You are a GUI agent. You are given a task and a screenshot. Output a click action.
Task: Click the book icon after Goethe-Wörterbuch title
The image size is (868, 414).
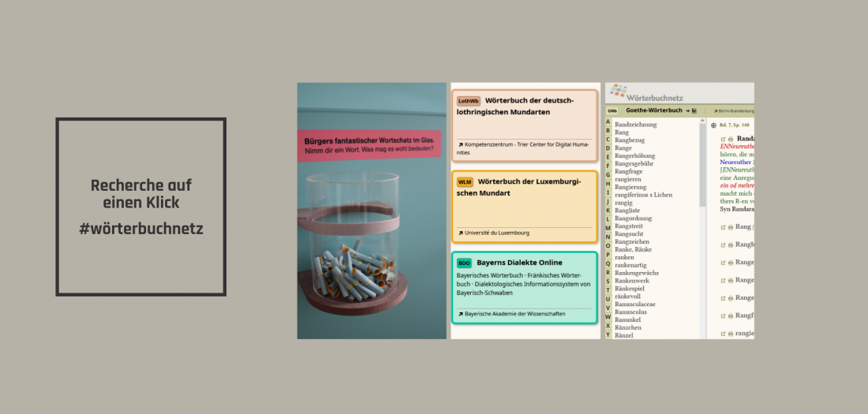(694, 110)
